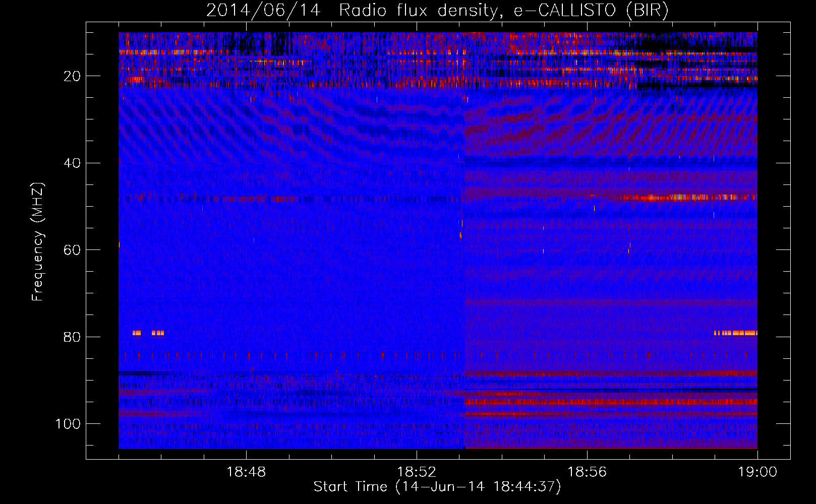Screen dimensions: 816x504
Task: Click the 'Frequency (MHZ)' axis label
Action: [38, 241]
